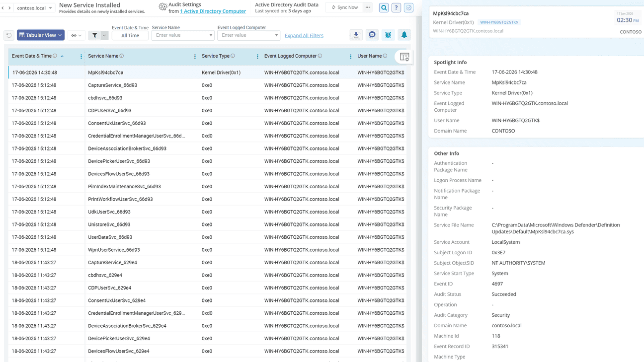Open Event Logged Computer filter combo box
644x362 pixels.
[248, 35]
